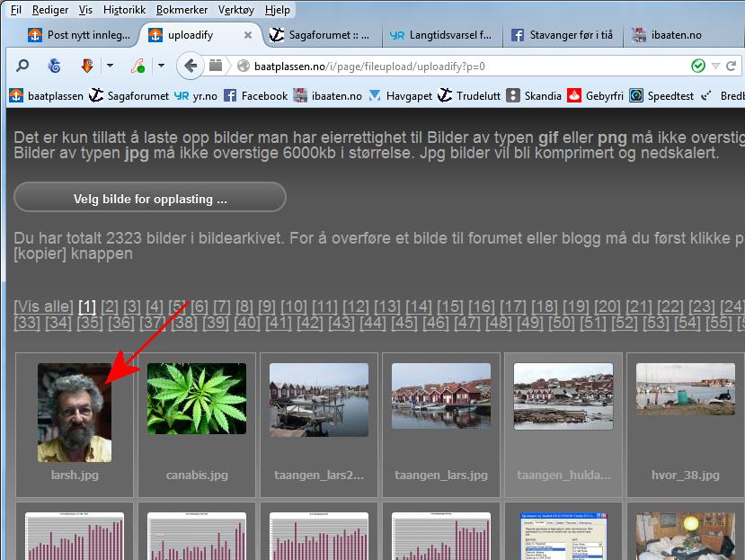This screenshot has width=745, height=560.
Task: Select the uploadify tab
Action: (190, 35)
